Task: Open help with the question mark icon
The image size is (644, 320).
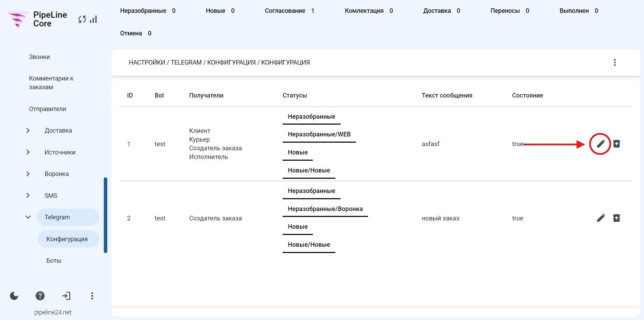Action: (40, 296)
